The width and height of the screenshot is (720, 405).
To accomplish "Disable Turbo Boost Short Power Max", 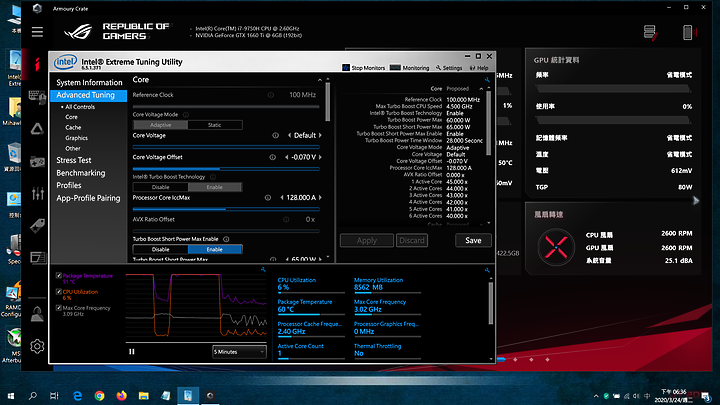I will click(160, 249).
